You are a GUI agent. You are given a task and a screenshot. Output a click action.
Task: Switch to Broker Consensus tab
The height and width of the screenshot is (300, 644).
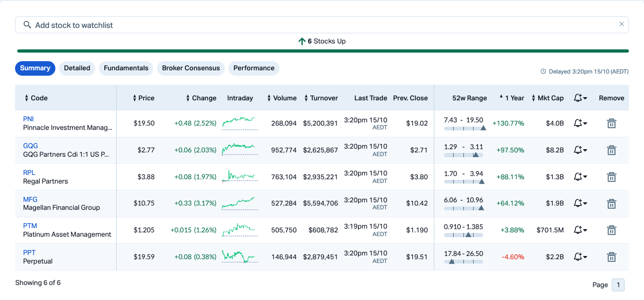click(191, 68)
